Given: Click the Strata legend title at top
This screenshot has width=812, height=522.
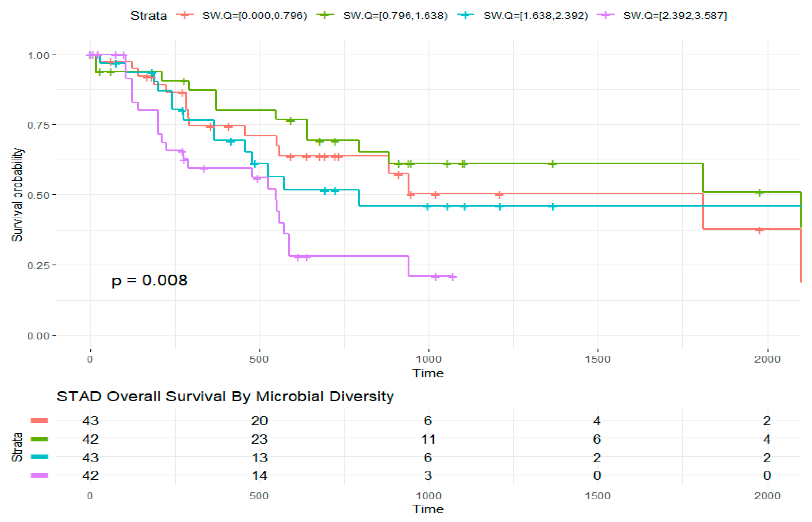Looking at the screenshot, I should (149, 15).
